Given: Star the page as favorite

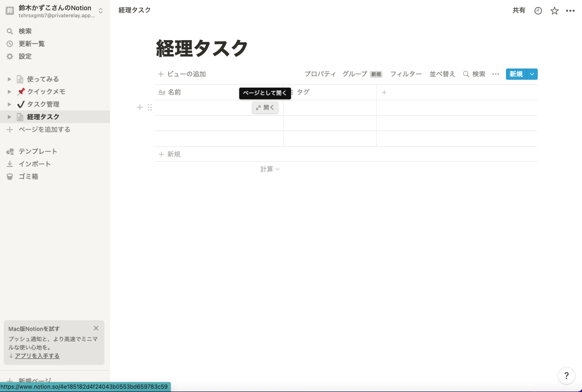Looking at the screenshot, I should 554,11.
